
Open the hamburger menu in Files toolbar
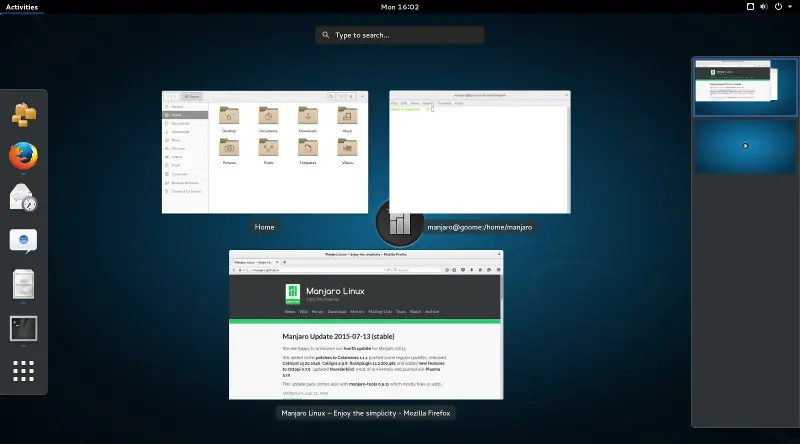[352, 96]
